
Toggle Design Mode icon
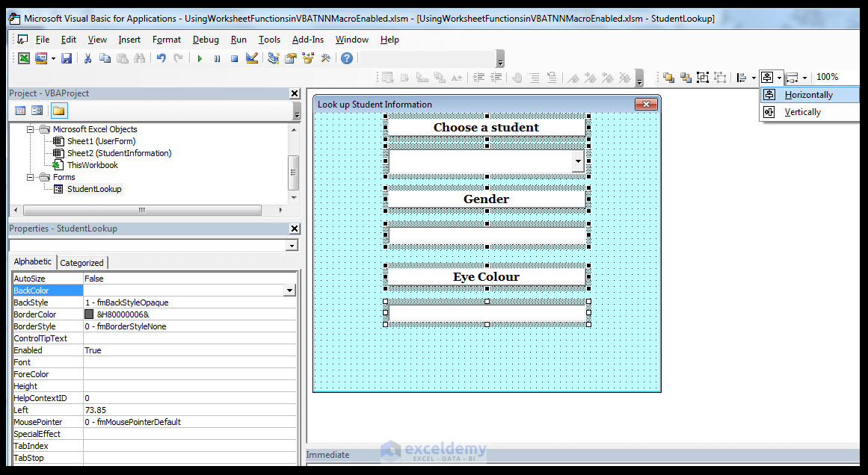tap(252, 58)
